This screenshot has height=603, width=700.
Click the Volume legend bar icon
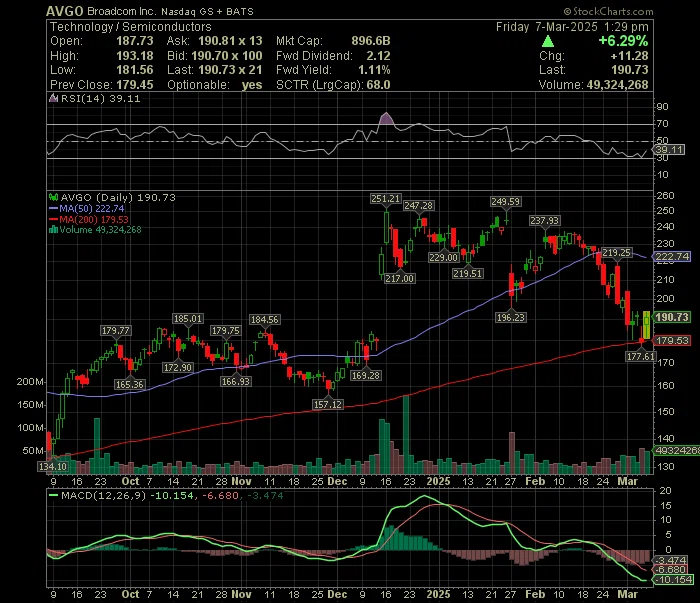coord(53,230)
